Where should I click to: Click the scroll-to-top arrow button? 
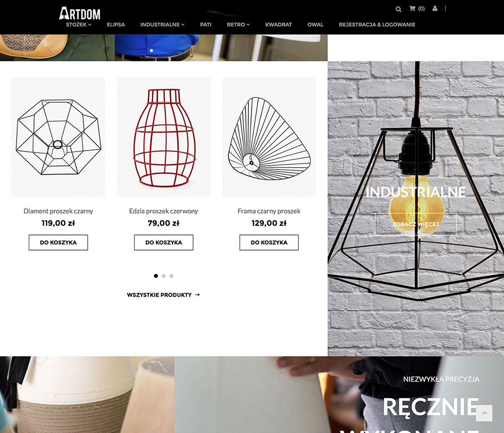tap(484, 413)
